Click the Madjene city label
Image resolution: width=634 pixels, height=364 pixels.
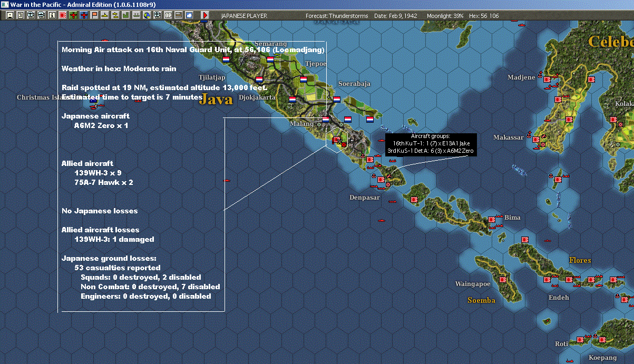click(521, 77)
